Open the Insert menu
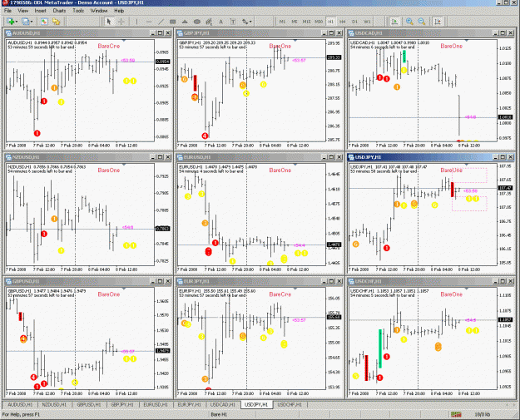 (x=40, y=11)
